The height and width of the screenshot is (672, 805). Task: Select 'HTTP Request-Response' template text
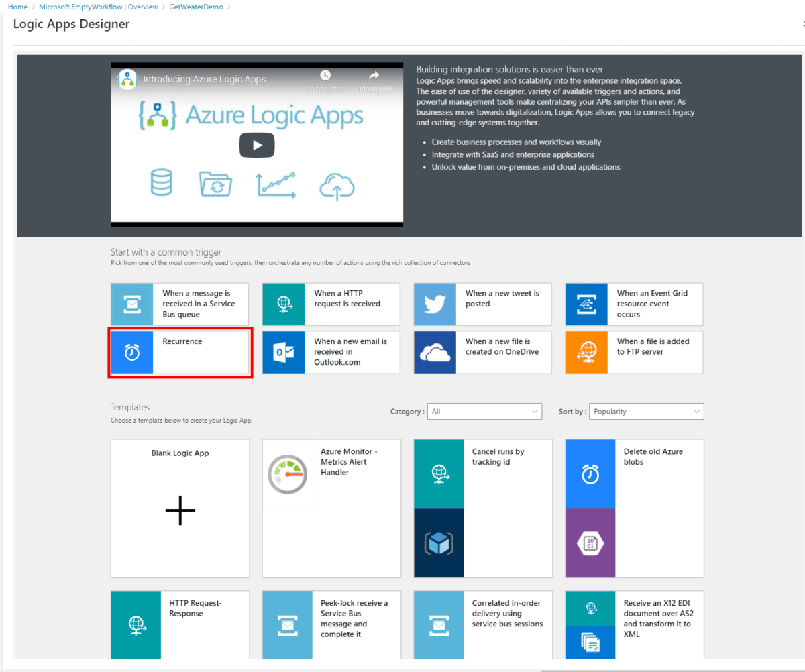(195, 608)
